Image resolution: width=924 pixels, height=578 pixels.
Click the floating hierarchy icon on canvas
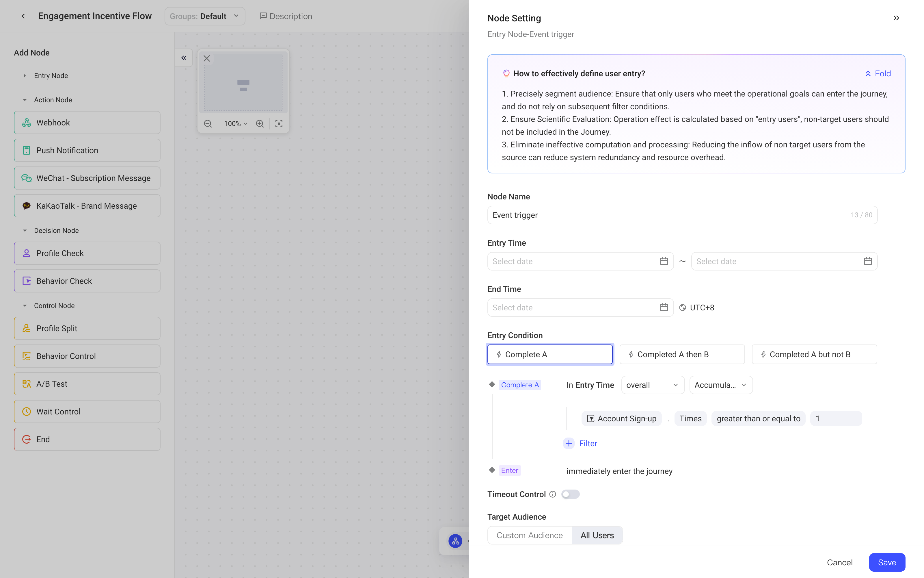pyautogui.click(x=455, y=541)
